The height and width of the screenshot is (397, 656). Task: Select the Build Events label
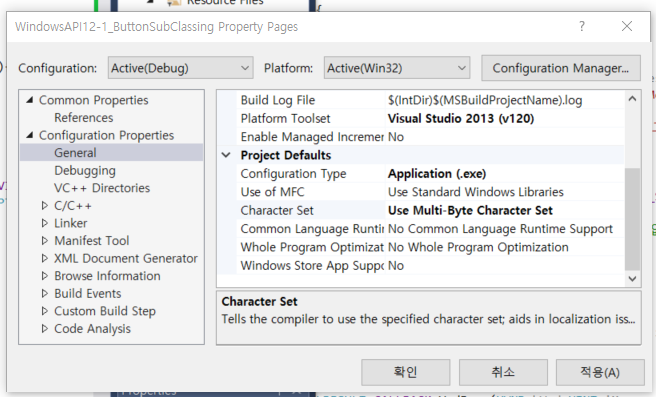87,293
